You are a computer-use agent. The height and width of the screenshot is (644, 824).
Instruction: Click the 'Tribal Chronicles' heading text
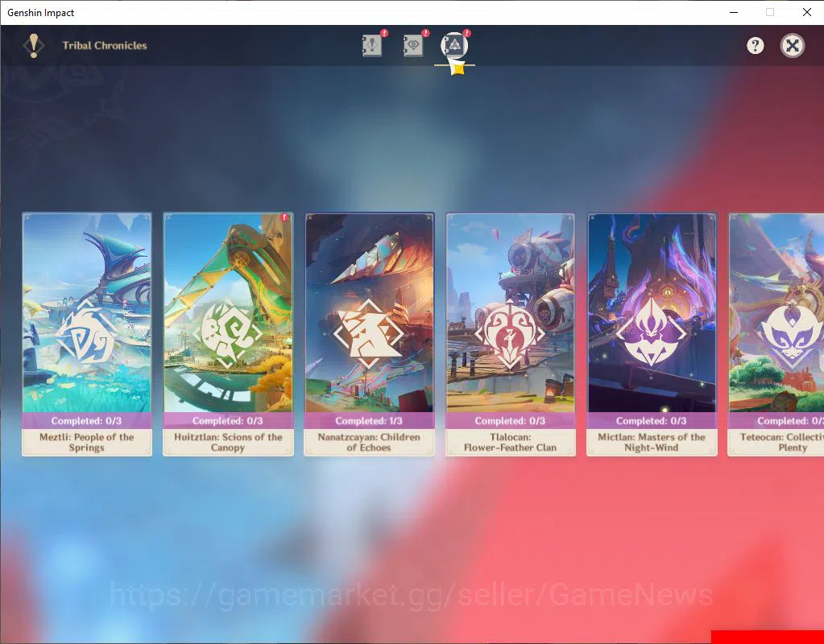(105, 46)
